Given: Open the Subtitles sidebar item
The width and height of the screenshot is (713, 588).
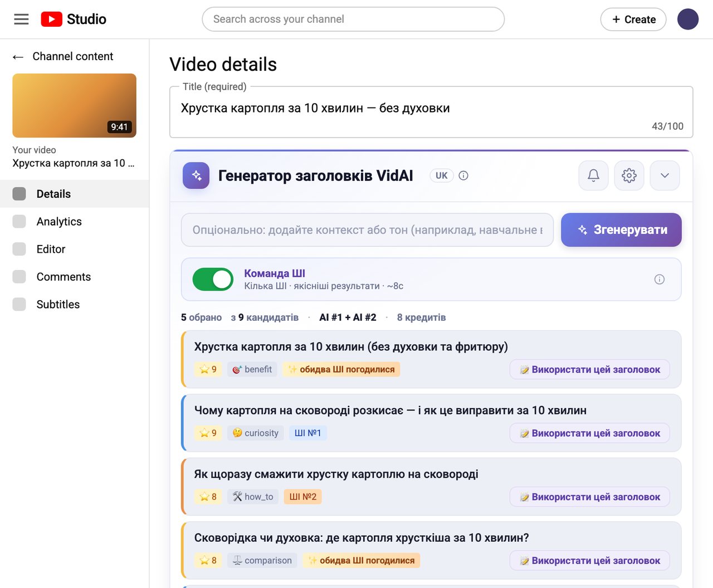Looking at the screenshot, I should pos(75,305).
